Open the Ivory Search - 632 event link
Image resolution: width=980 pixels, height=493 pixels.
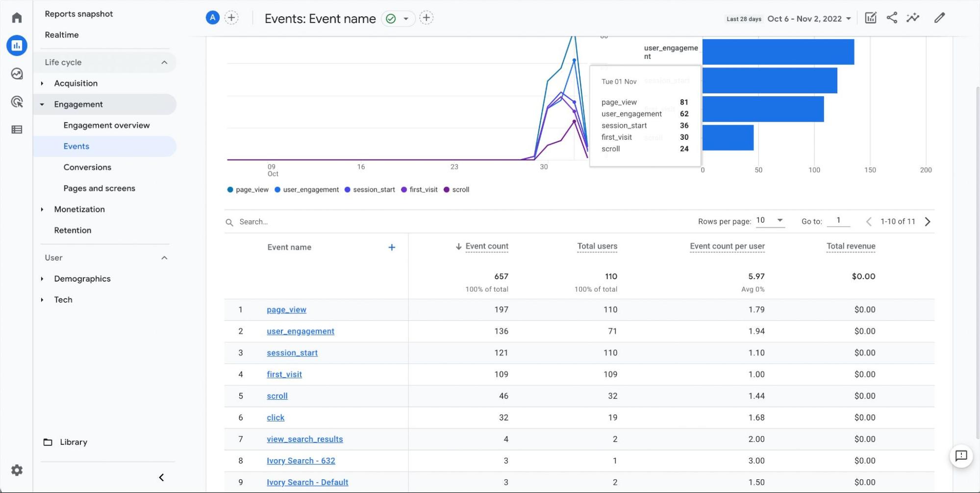click(301, 461)
